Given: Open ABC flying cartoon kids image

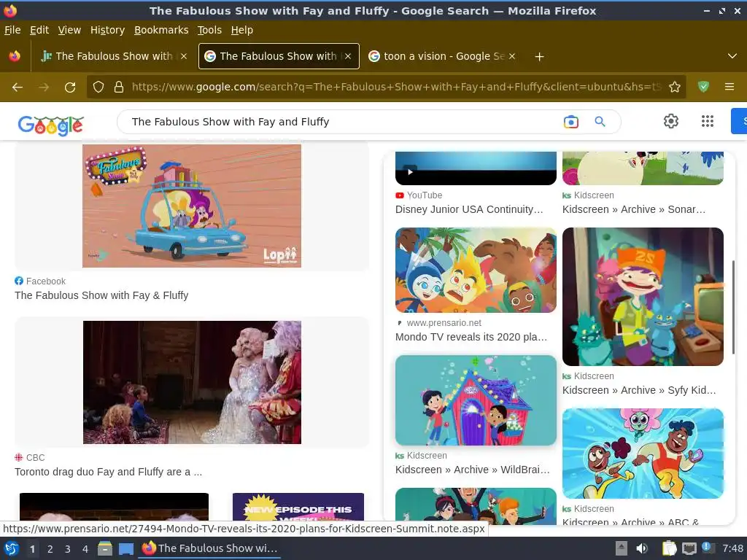Looking at the screenshot, I should coord(643,454).
